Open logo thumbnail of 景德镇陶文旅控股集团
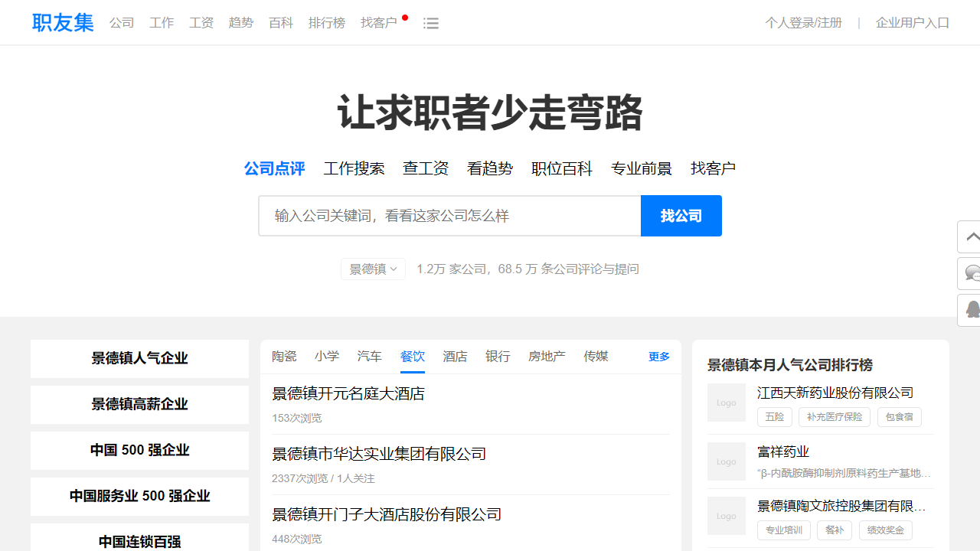Screen dimensions: 980x551 727,516
